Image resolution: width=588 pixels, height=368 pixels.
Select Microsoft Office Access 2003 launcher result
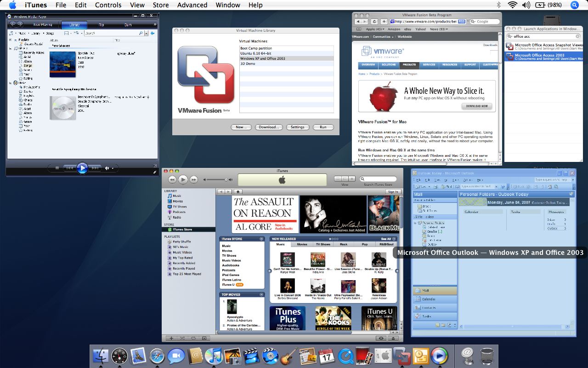(543, 57)
